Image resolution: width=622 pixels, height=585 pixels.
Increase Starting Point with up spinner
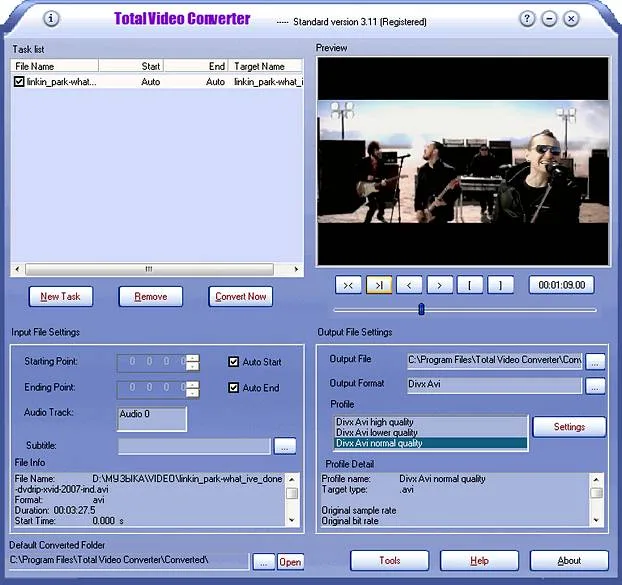click(193, 358)
